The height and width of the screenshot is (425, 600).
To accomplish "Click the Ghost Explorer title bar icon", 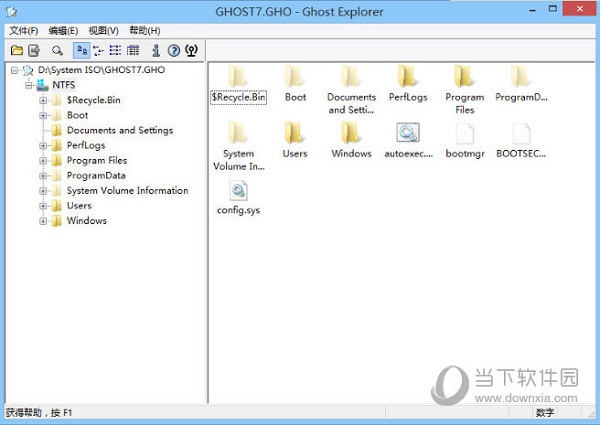I will [x=11, y=11].
